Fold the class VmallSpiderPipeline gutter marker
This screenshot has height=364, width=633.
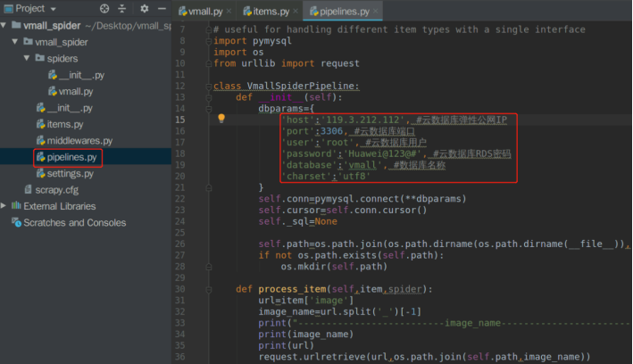click(x=209, y=87)
